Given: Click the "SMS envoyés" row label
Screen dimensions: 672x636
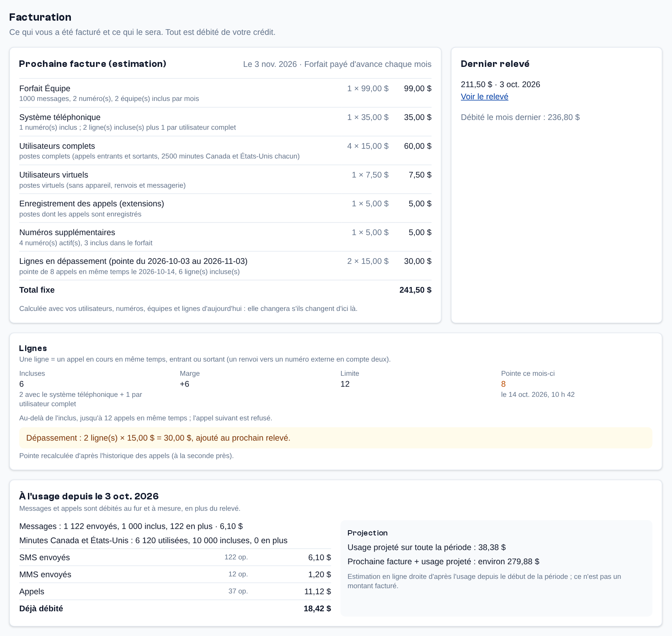Looking at the screenshot, I should tap(45, 557).
